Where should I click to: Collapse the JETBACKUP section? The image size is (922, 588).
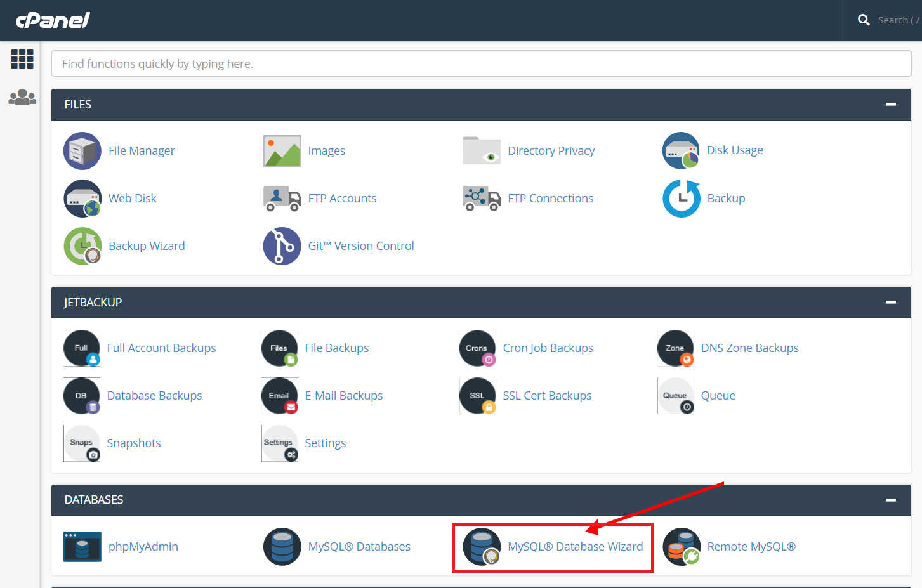pos(890,303)
